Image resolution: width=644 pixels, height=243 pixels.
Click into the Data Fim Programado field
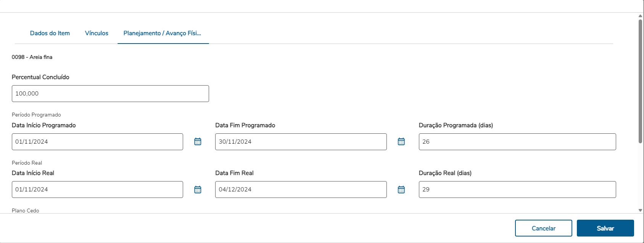click(301, 142)
